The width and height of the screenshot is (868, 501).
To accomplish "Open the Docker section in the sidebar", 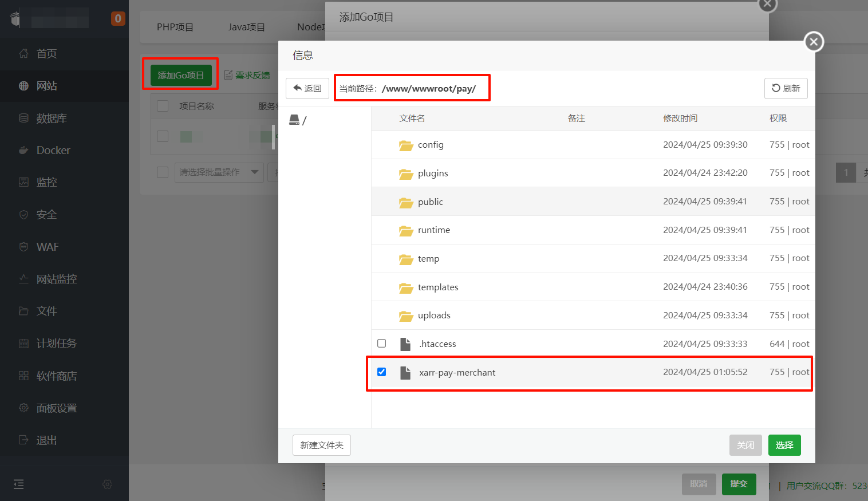I will point(46,150).
